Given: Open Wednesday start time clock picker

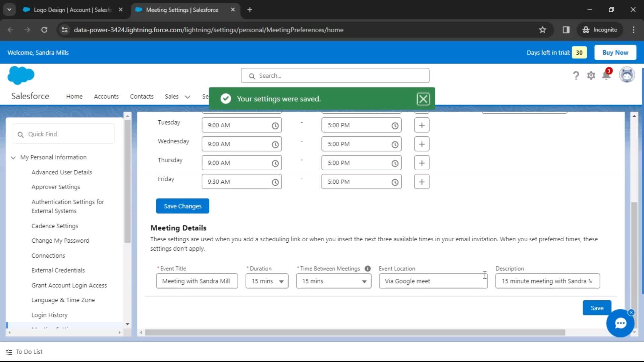Looking at the screenshot, I should (x=275, y=144).
